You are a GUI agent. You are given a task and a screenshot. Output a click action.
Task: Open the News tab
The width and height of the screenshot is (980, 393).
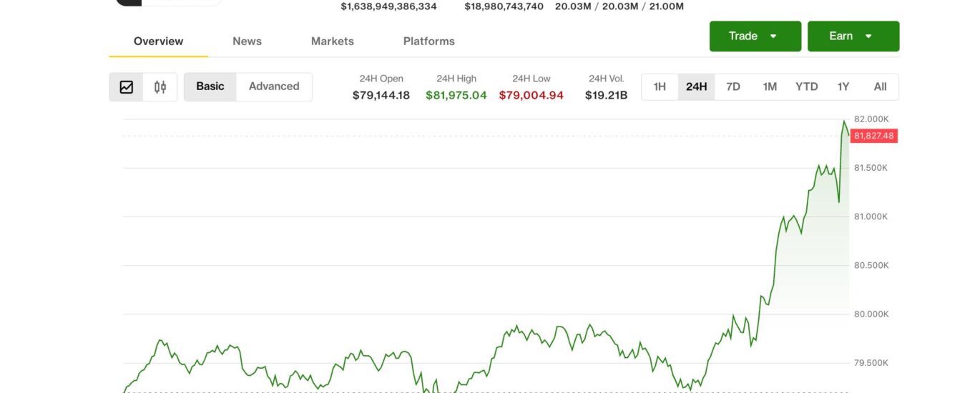(x=247, y=41)
